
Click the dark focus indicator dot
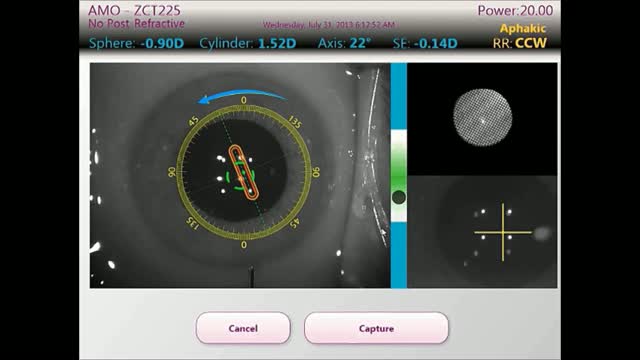399,198
